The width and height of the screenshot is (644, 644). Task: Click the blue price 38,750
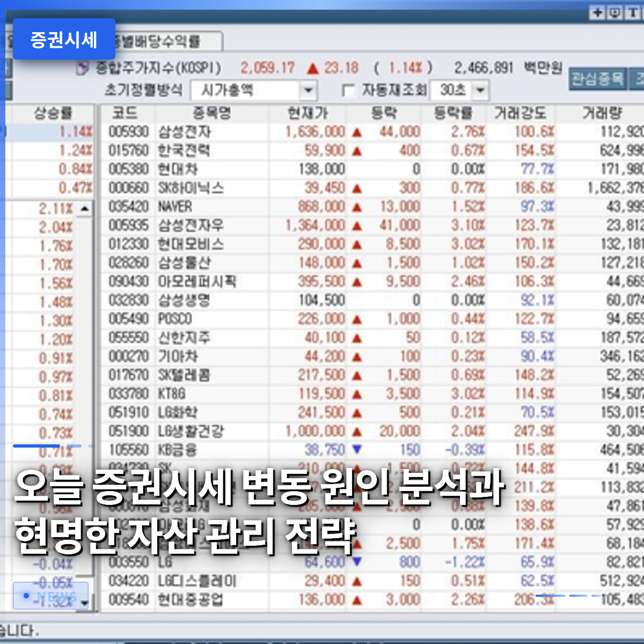pos(325,450)
